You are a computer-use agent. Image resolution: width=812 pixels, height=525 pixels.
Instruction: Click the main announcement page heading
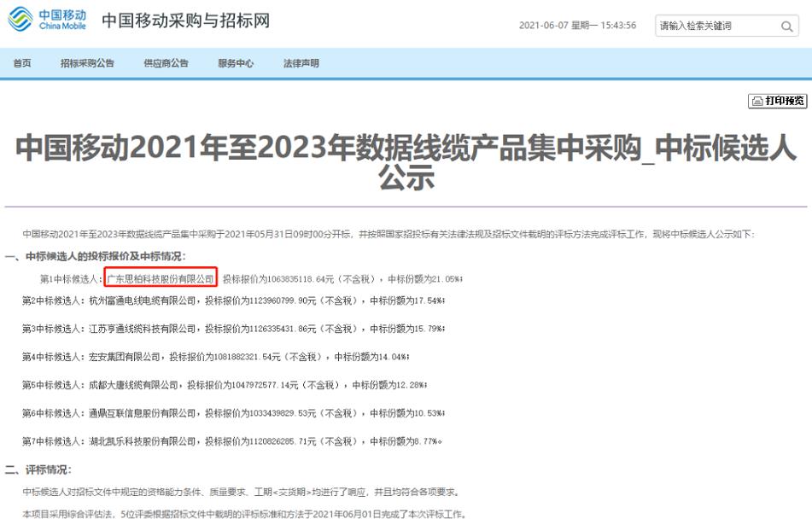(406, 161)
